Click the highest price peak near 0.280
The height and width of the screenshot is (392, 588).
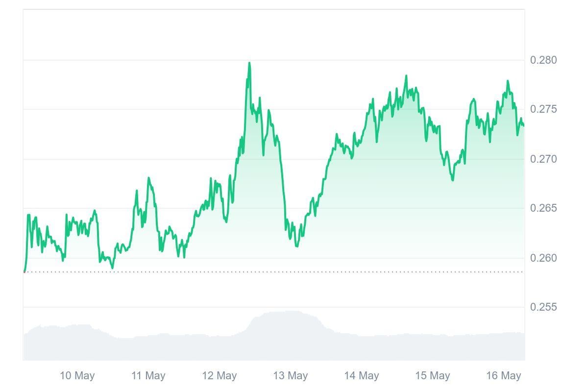point(249,63)
